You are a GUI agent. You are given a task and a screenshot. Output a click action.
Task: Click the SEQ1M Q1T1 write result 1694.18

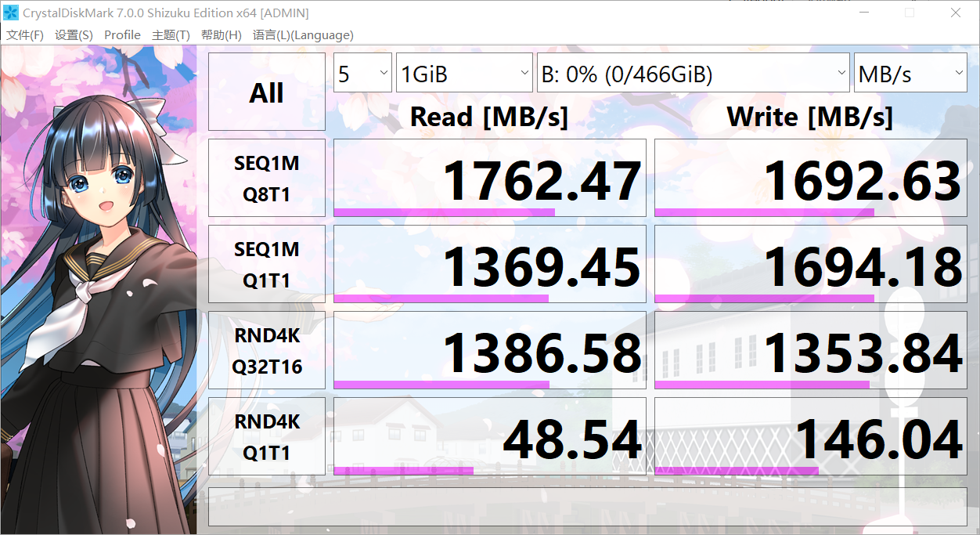(811, 264)
